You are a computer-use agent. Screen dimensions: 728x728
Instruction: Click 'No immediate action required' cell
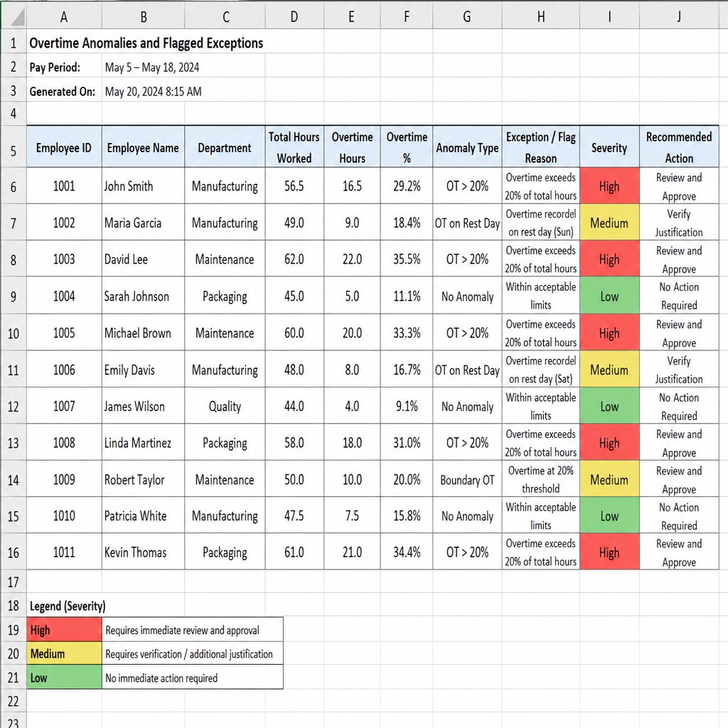point(192,678)
